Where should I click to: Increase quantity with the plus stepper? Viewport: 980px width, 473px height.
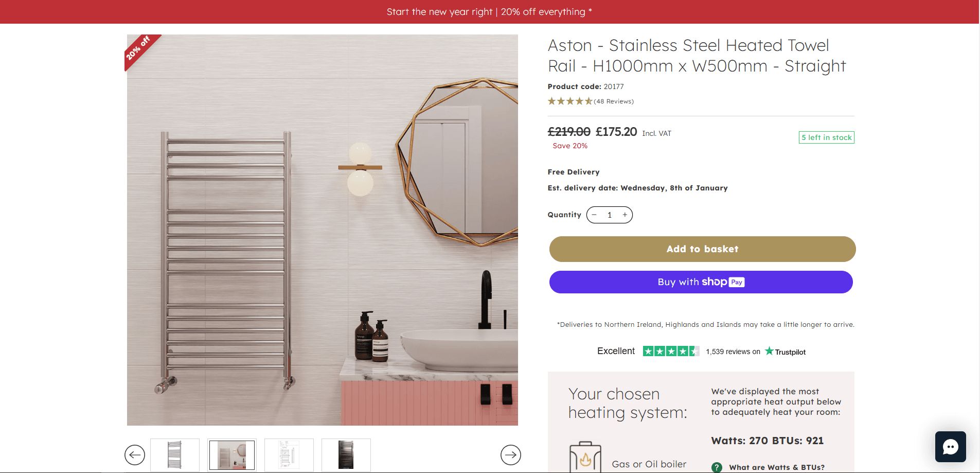pos(625,215)
